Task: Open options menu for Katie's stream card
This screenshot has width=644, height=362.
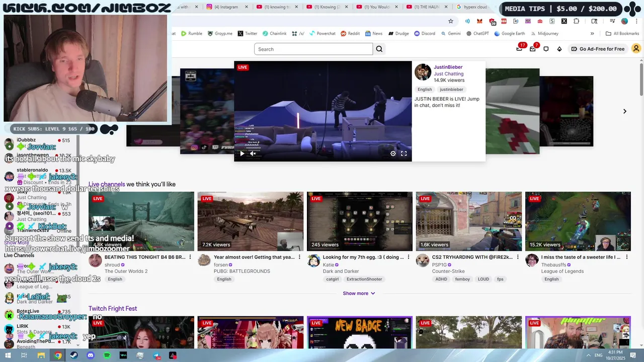Action: 409,257
